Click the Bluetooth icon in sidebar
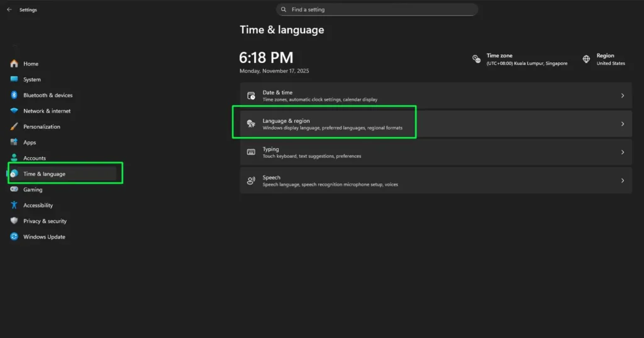This screenshot has width=644, height=338. point(14,95)
